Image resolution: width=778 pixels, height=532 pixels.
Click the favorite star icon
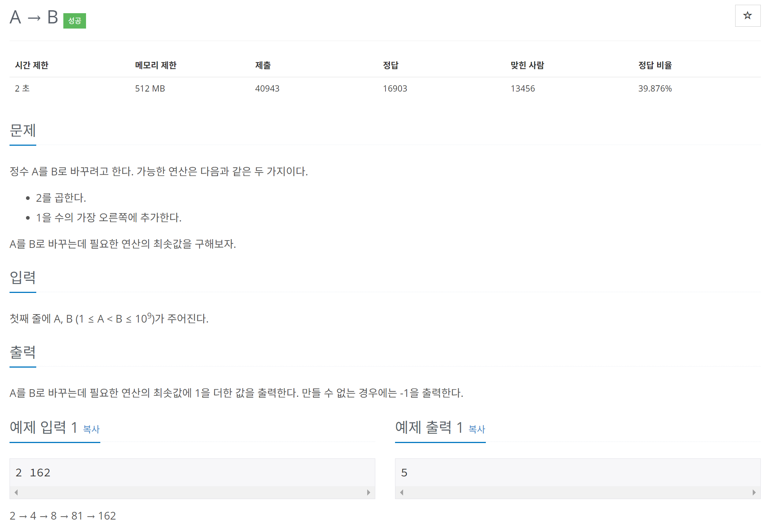pyautogui.click(x=747, y=16)
